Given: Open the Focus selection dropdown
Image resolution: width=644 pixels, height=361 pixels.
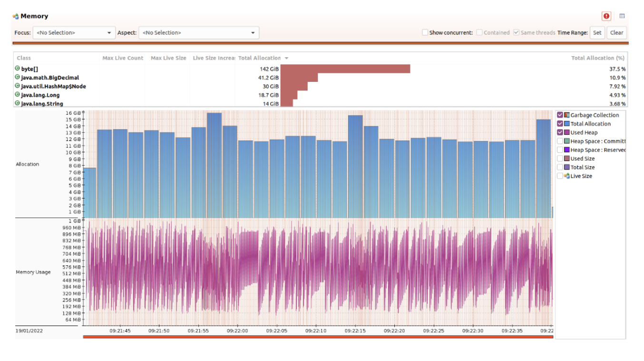Looking at the screenshot, I should 74,32.
